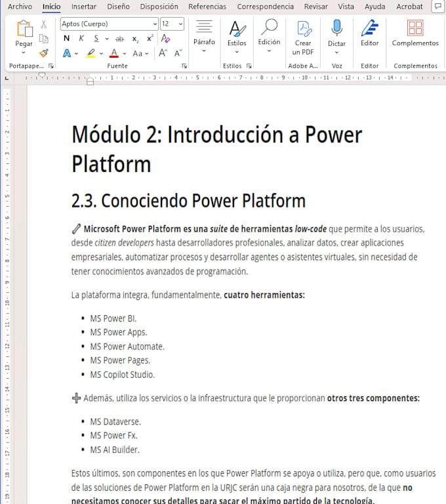Toggle strikethrough formatting (ab)
Viewport: 446px width, 504px height.
(x=119, y=39)
